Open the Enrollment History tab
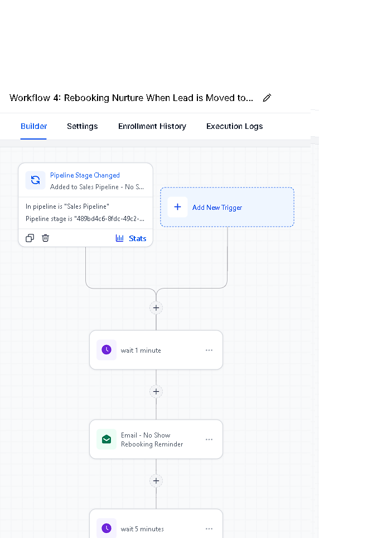392x538 pixels. (152, 126)
